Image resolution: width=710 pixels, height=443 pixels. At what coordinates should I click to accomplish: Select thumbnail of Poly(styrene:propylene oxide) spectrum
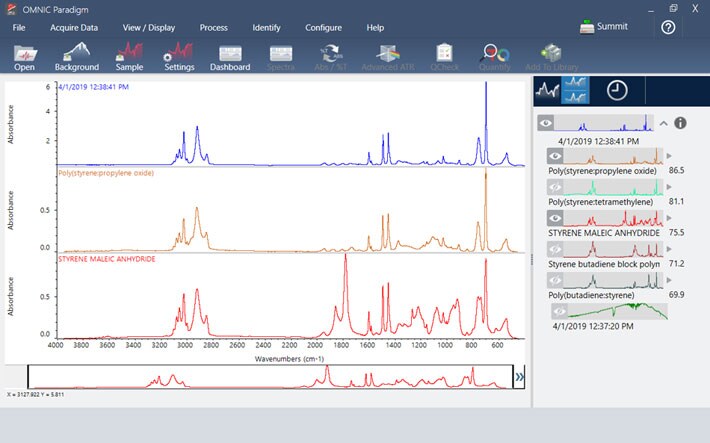613,156
